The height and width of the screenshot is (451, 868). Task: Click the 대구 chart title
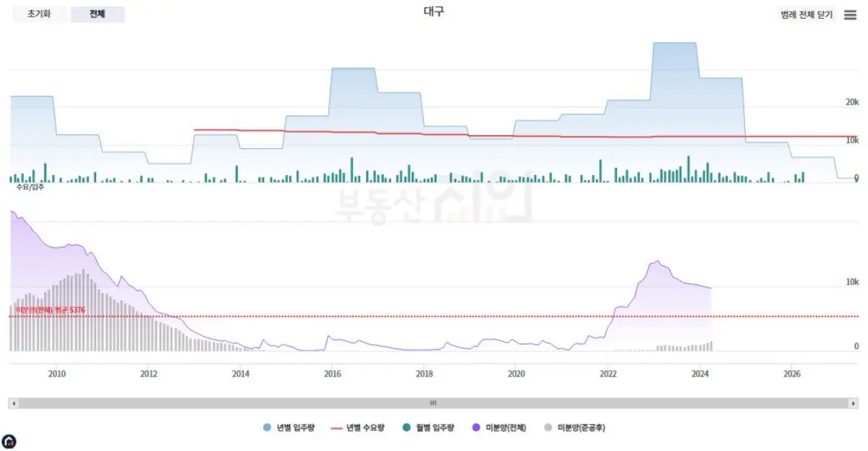pyautogui.click(x=434, y=12)
